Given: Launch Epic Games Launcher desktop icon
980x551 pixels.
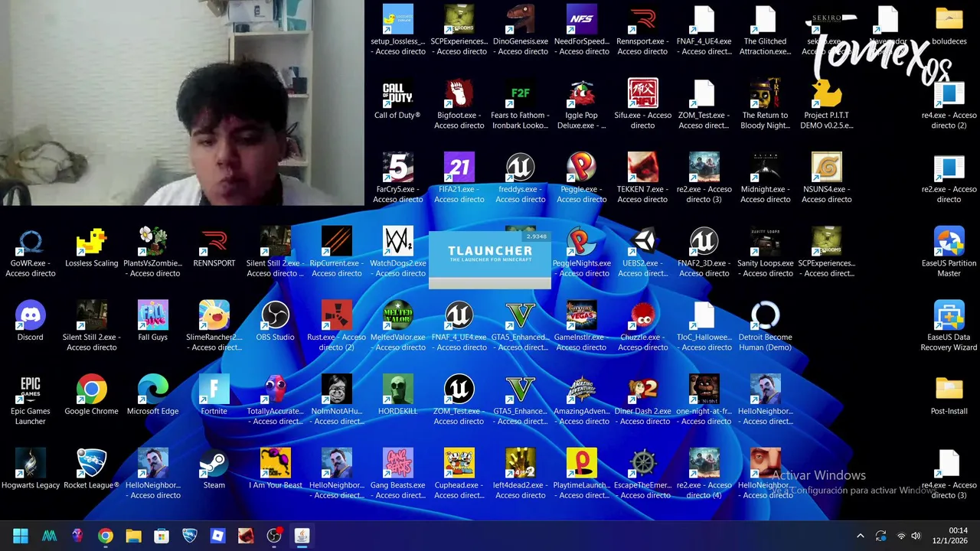Looking at the screenshot, I should pyautogui.click(x=31, y=400).
